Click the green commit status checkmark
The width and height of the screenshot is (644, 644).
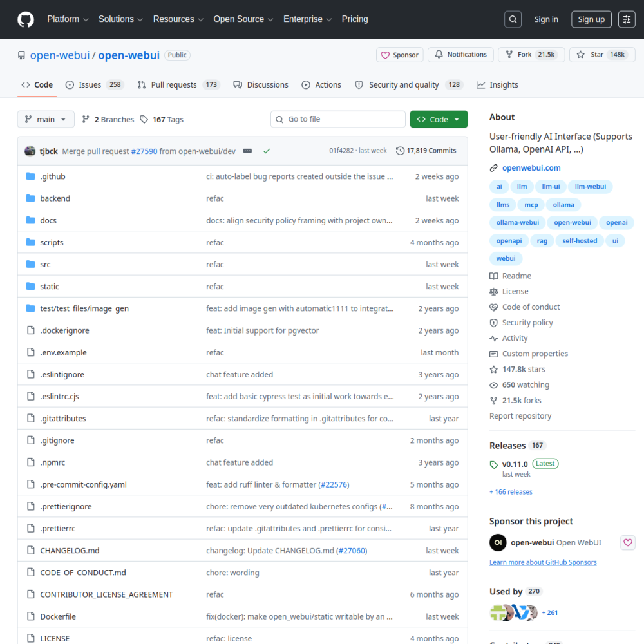pos(267,151)
